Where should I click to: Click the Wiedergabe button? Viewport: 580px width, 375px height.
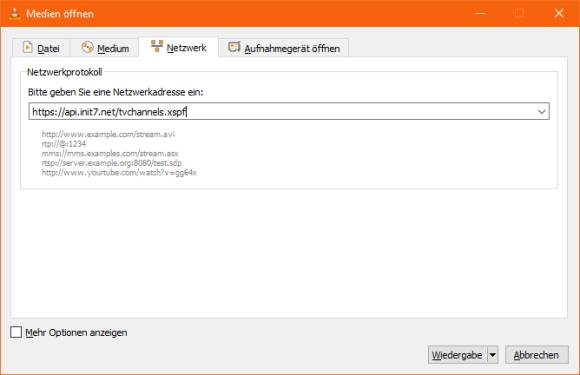coord(457,355)
